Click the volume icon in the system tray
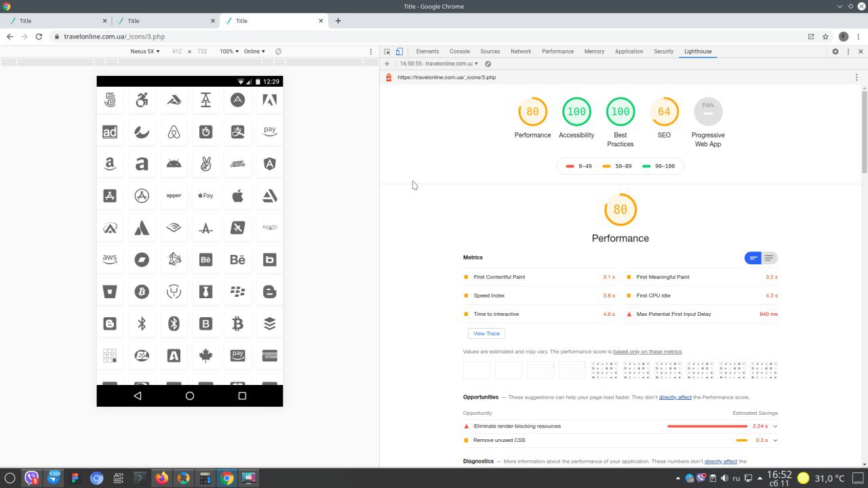 point(724,479)
